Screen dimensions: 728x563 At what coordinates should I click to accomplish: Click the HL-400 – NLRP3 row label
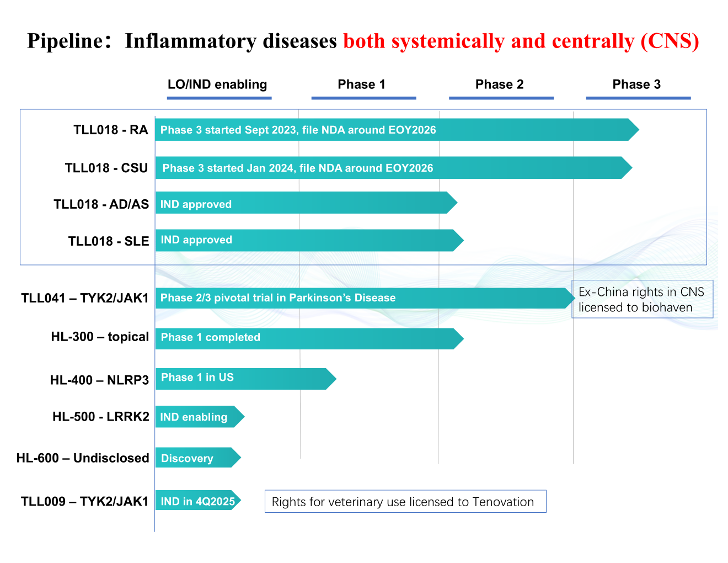[x=99, y=380]
